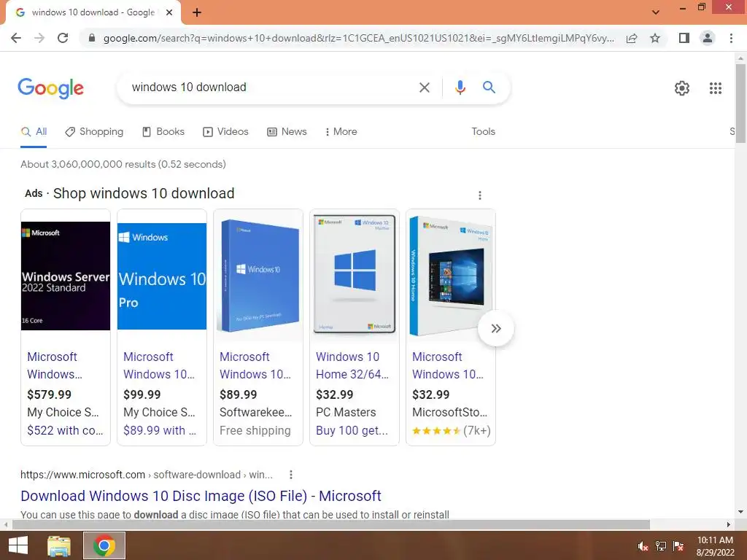Switch to the Books tab

click(163, 132)
